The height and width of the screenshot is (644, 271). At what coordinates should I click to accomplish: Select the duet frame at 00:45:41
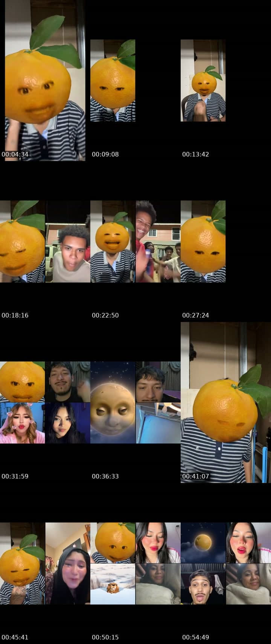pos(45,563)
